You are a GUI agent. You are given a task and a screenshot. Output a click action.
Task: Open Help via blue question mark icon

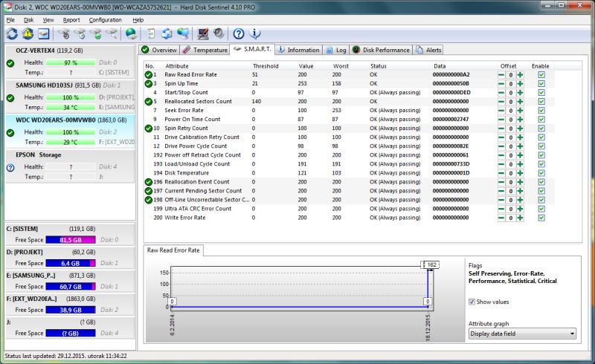pyautogui.click(x=239, y=33)
